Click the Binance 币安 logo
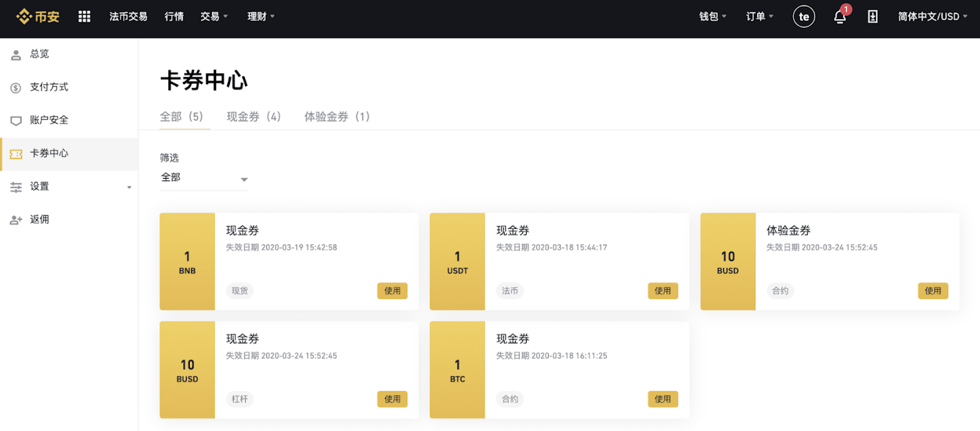The width and height of the screenshot is (980, 431). [x=37, y=17]
